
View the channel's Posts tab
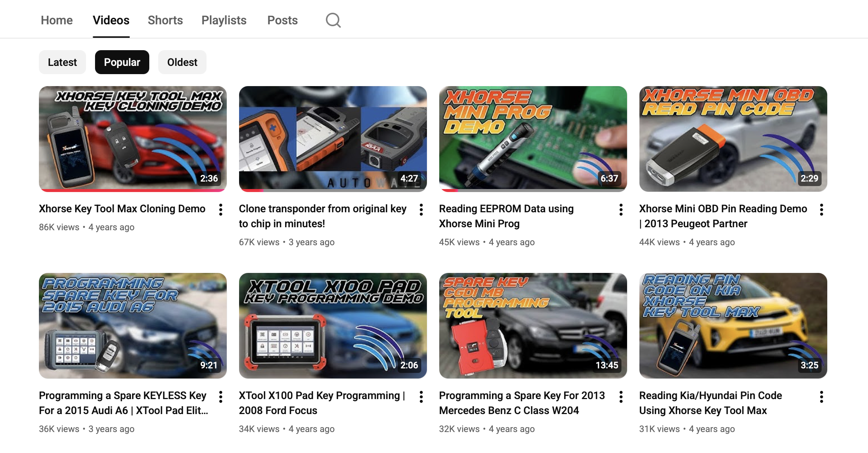[x=282, y=20]
